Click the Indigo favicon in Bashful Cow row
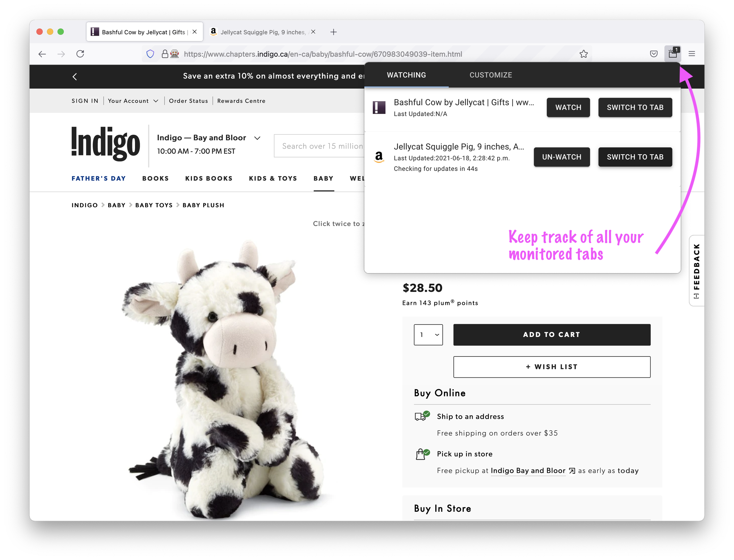This screenshot has width=734, height=560. (x=379, y=107)
